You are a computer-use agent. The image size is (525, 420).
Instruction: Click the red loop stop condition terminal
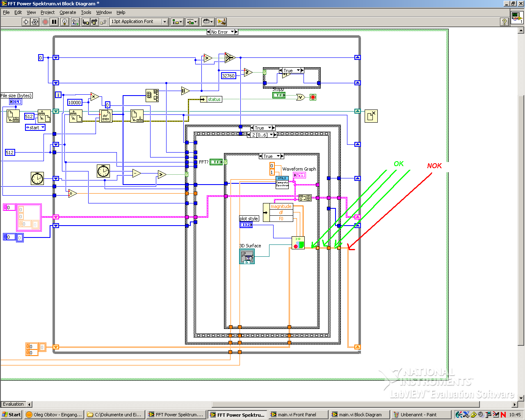[313, 97]
